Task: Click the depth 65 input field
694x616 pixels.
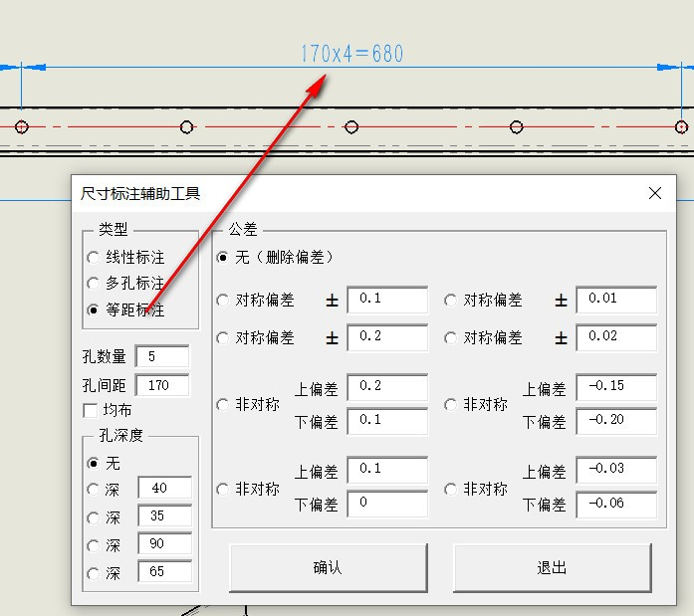Action: 165,571
